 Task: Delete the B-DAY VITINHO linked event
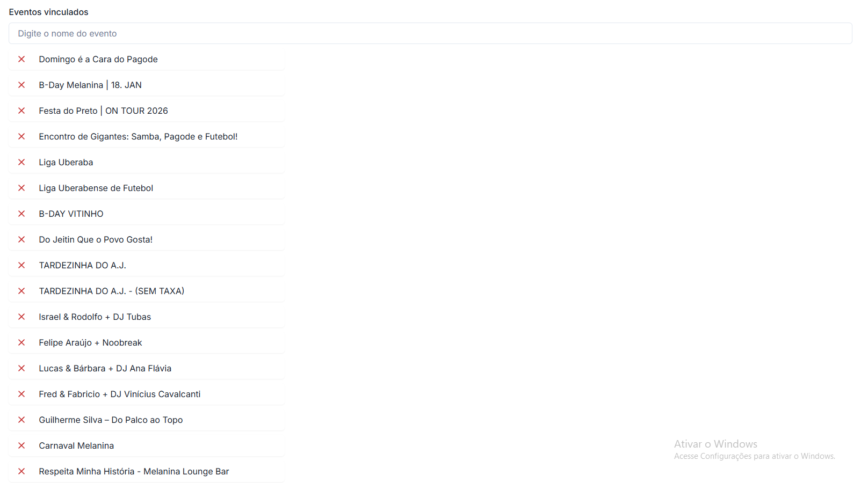(21, 214)
